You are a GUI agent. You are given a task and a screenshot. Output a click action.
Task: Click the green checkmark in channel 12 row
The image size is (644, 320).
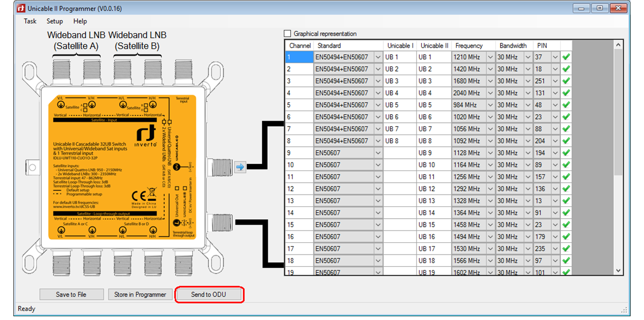566,189
